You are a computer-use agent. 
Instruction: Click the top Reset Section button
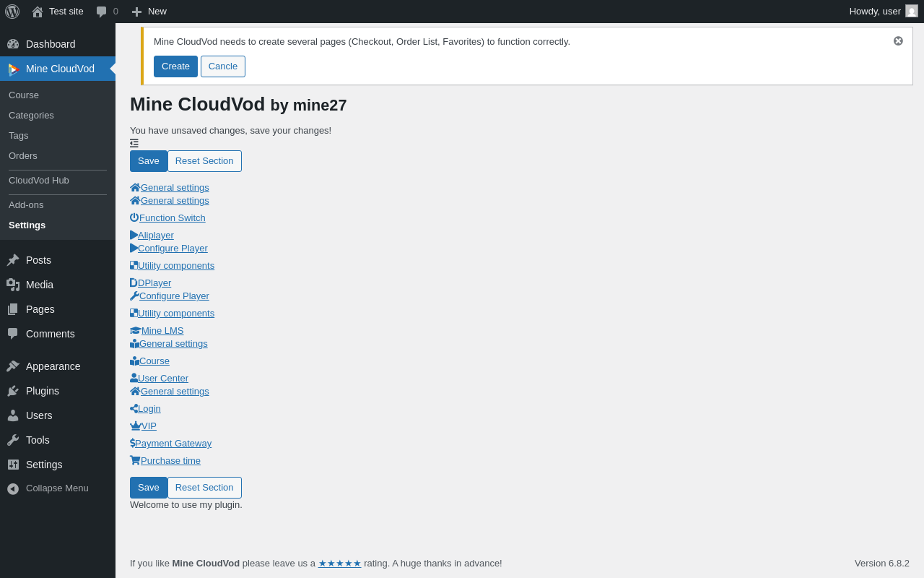204,161
